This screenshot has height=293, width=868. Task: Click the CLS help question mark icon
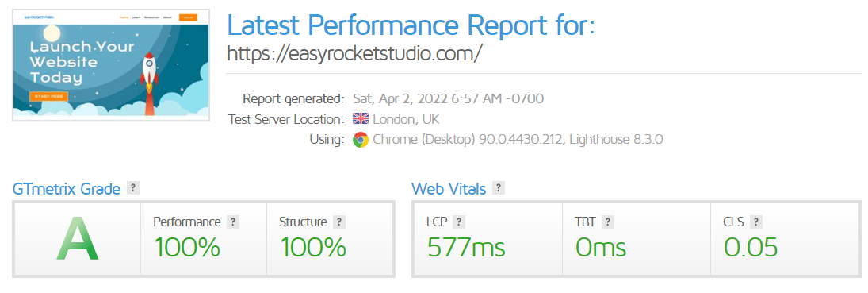[755, 222]
